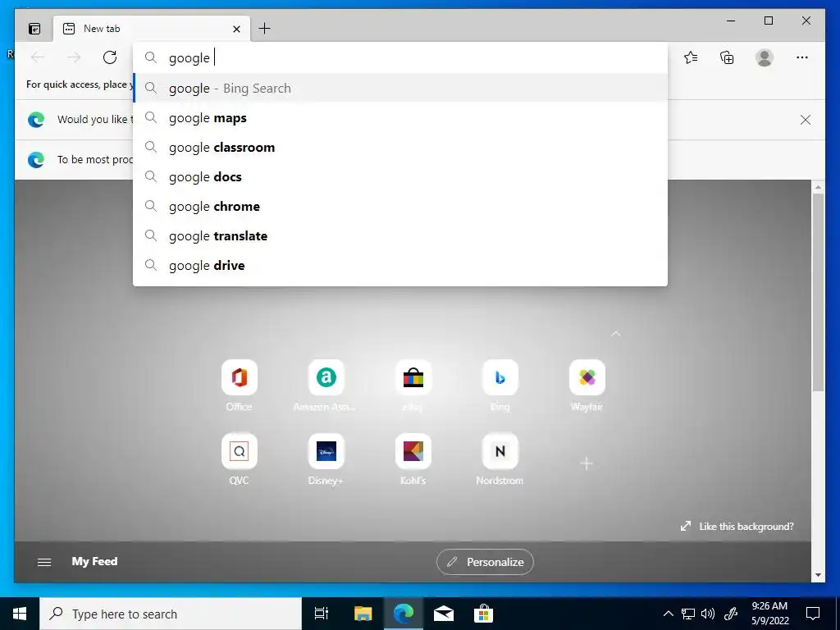
Task: Choose the google - Bing Search suggestion
Action: click(x=400, y=89)
